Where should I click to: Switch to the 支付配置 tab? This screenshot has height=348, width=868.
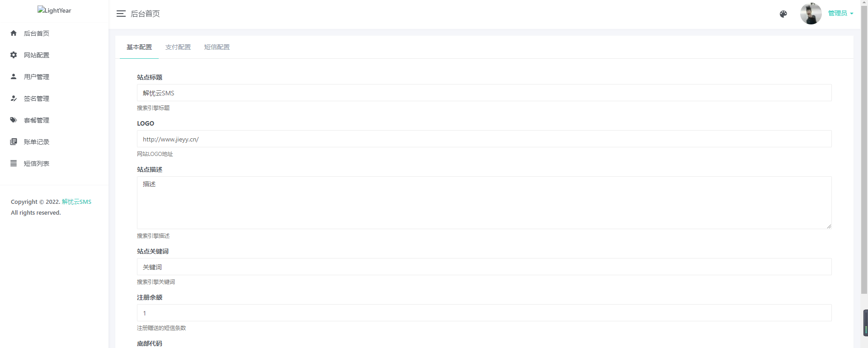click(x=178, y=47)
